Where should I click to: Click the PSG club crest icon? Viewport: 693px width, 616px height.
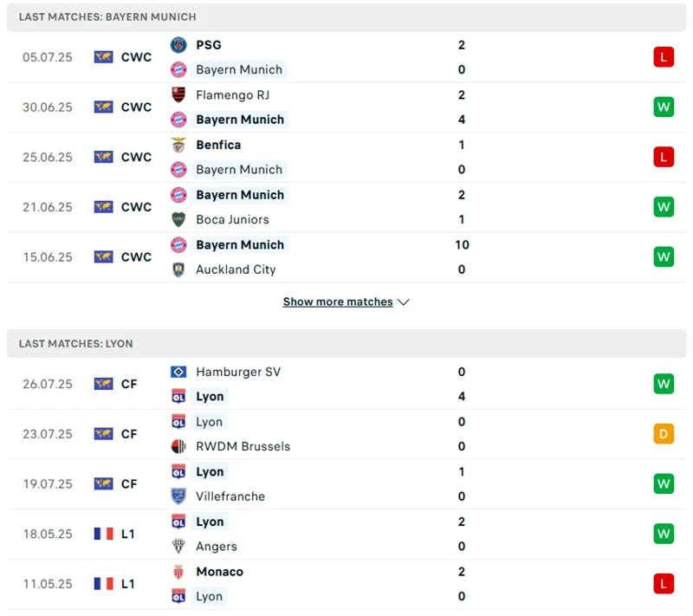(x=178, y=45)
